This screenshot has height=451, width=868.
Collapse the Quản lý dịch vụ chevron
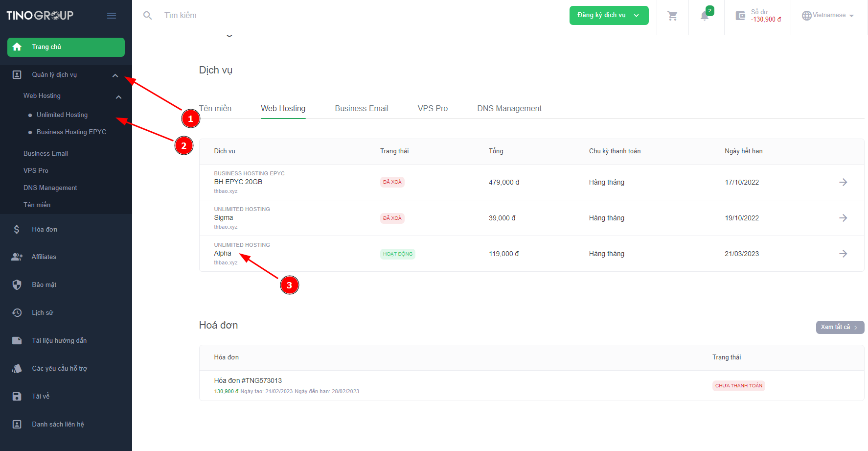click(x=115, y=75)
